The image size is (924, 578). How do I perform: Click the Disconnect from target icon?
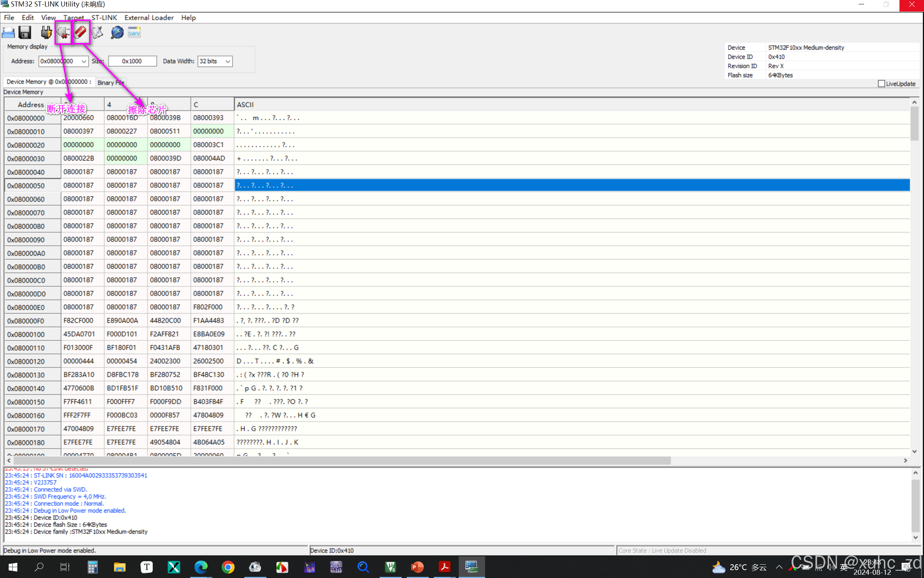(64, 33)
